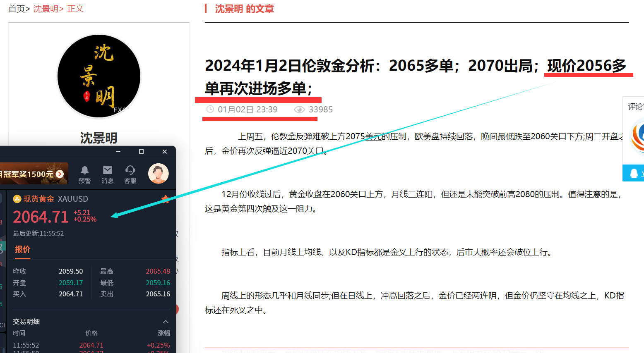Open the 消息 messages envelope icon
Viewport: 644px width, 353px height.
click(107, 170)
